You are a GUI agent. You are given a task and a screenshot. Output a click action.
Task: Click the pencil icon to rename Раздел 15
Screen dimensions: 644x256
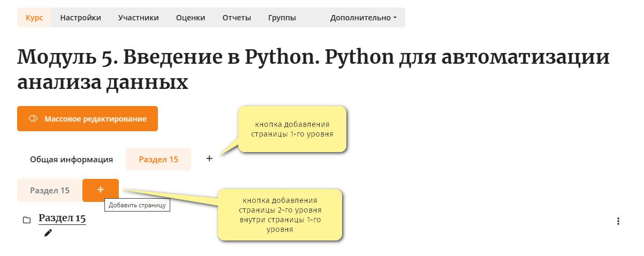point(48,232)
